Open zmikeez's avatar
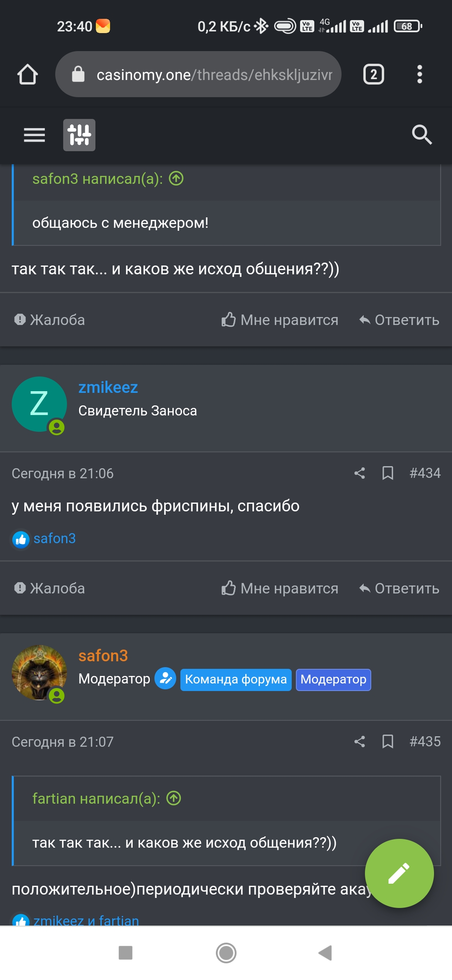This screenshot has width=452, height=980. (x=39, y=403)
